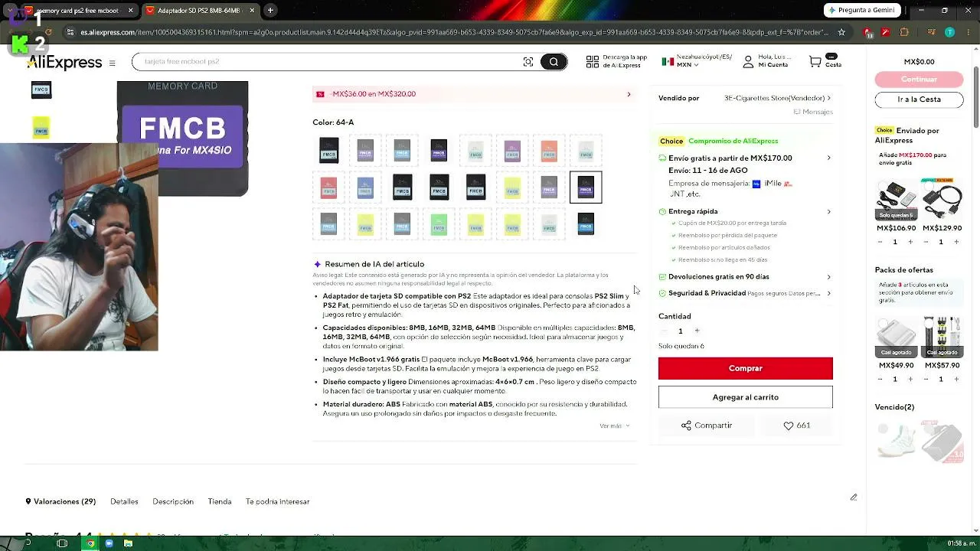Switch to the Valoraciones (29) tab
This screenshot has width=980, height=551.
(x=60, y=501)
